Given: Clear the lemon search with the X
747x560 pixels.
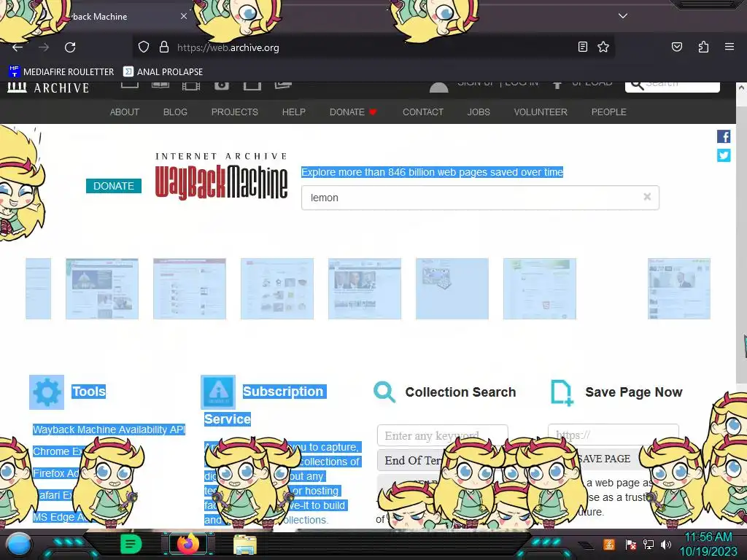Looking at the screenshot, I should point(647,197).
